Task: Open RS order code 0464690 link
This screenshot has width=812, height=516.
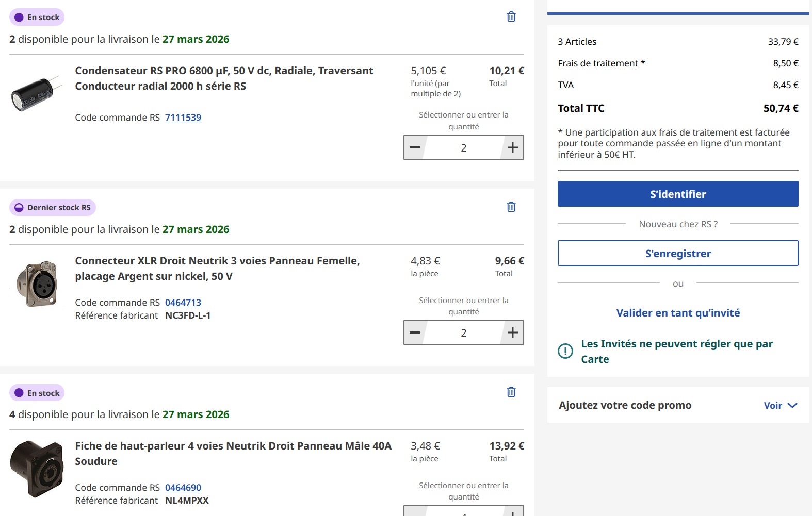Action: (183, 488)
